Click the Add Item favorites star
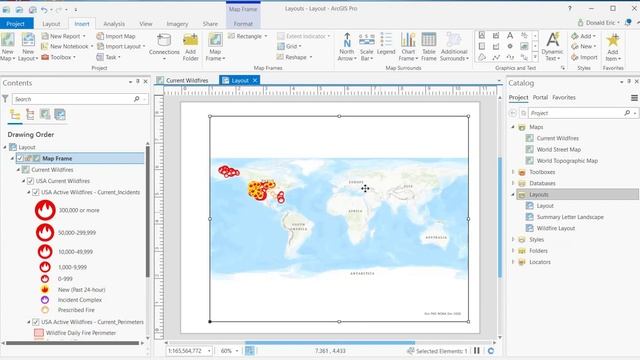Screen dimensions: 640x360 (613, 41)
